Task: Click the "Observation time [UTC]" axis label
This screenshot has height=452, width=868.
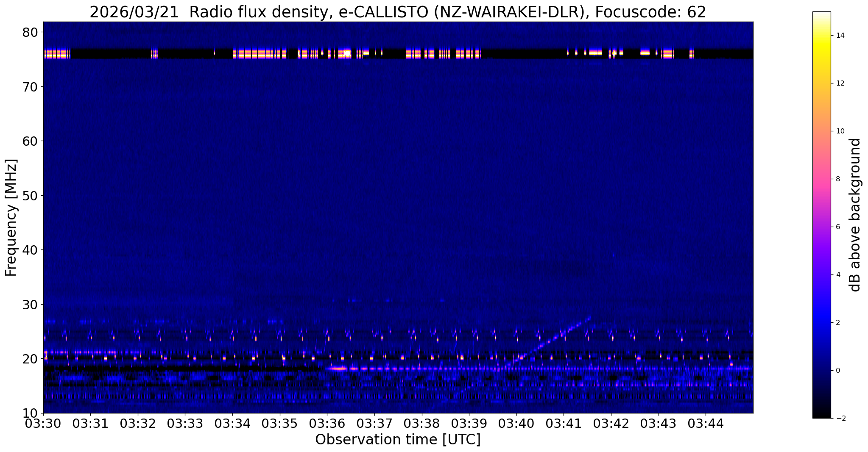Action: click(x=398, y=440)
